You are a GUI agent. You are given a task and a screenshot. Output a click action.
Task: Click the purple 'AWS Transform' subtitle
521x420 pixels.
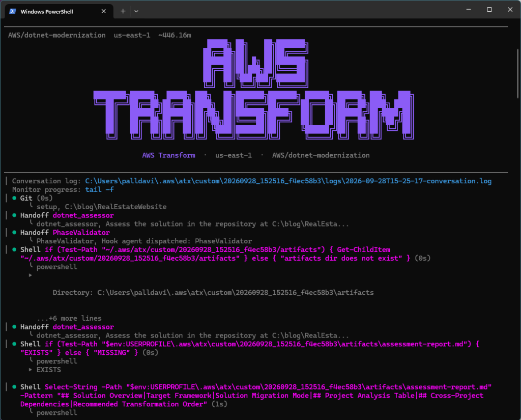click(168, 155)
